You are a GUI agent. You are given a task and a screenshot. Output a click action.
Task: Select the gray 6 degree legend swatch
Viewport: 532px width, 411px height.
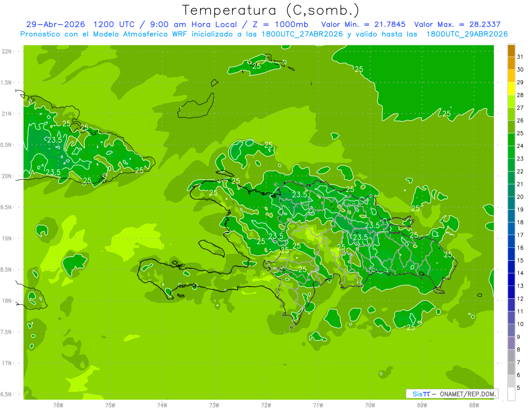[511, 369]
